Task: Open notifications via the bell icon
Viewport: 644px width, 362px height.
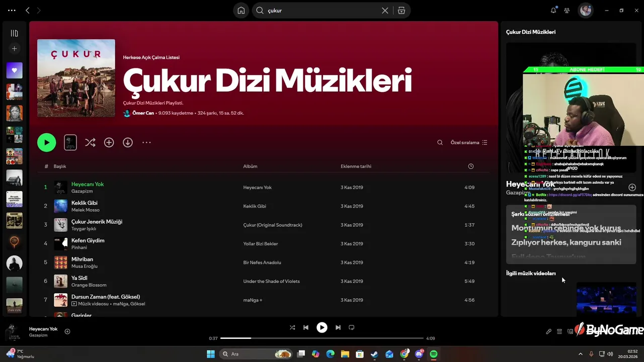Action: [x=553, y=10]
